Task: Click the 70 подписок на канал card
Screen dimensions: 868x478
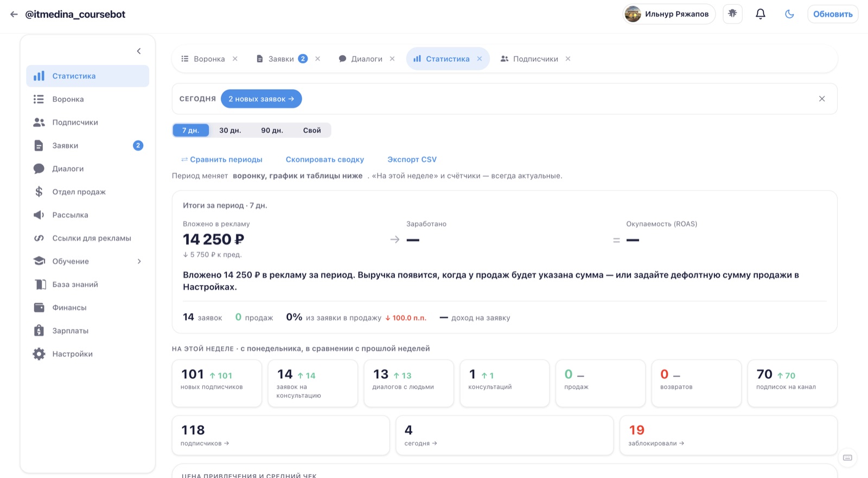Action: click(x=793, y=383)
